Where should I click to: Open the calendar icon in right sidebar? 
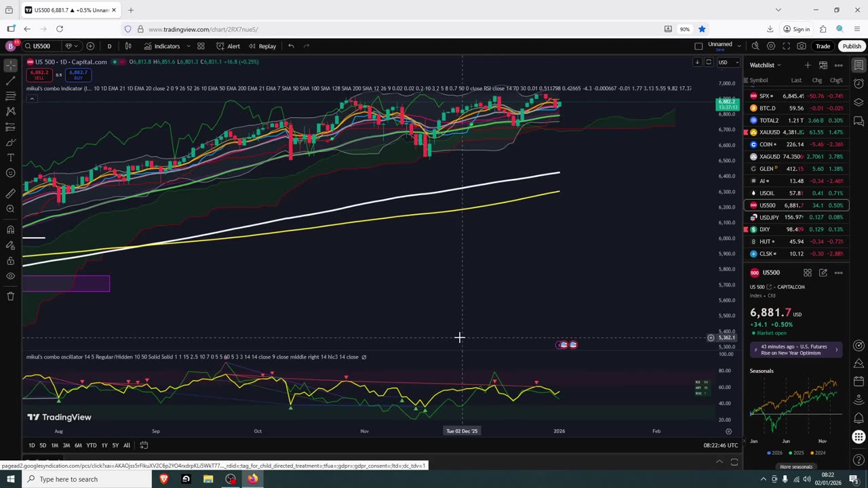(859, 382)
